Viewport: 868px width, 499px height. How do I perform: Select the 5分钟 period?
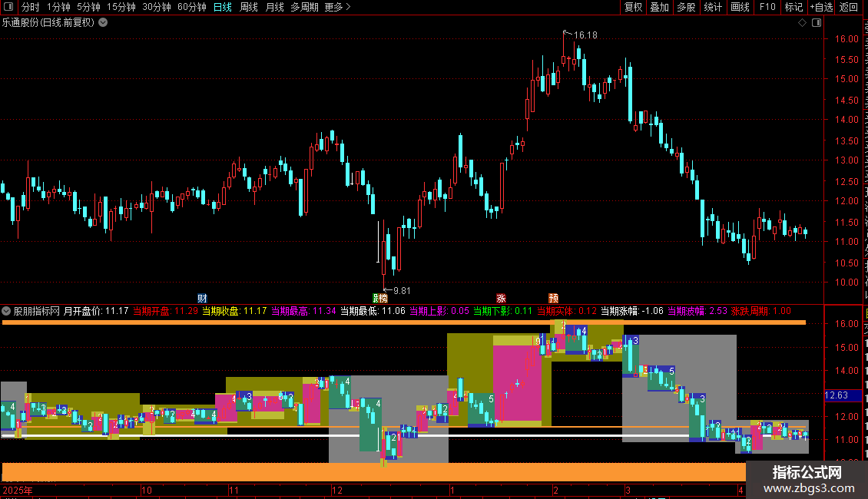pos(88,7)
